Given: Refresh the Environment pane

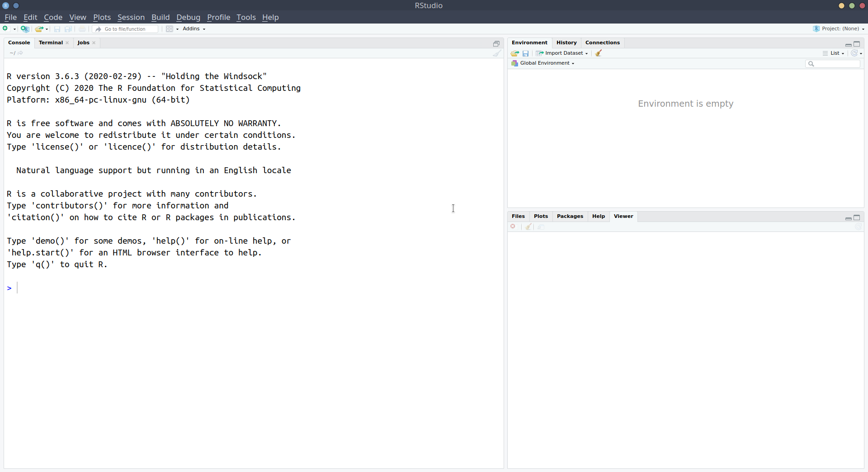Looking at the screenshot, I should point(854,53).
